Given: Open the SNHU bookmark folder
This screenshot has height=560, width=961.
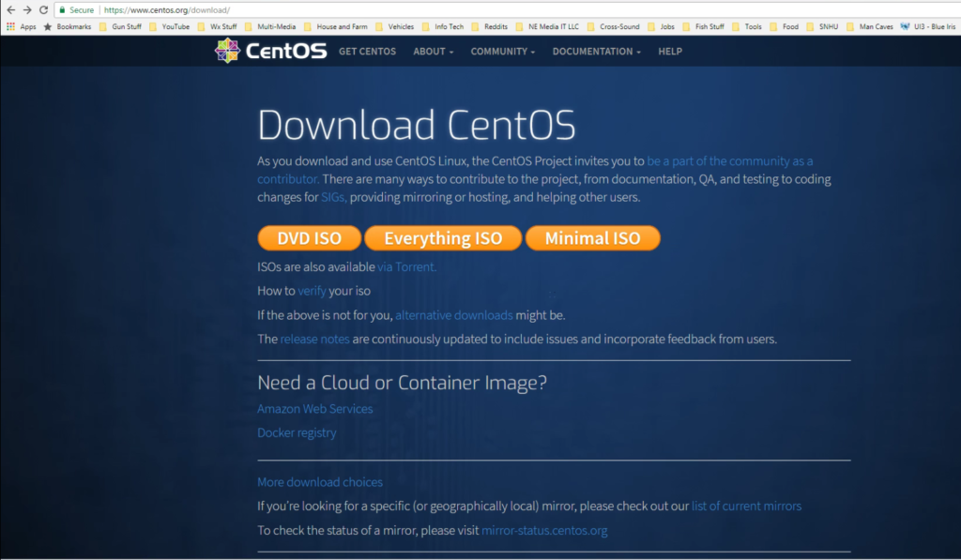Looking at the screenshot, I should tap(822, 26).
